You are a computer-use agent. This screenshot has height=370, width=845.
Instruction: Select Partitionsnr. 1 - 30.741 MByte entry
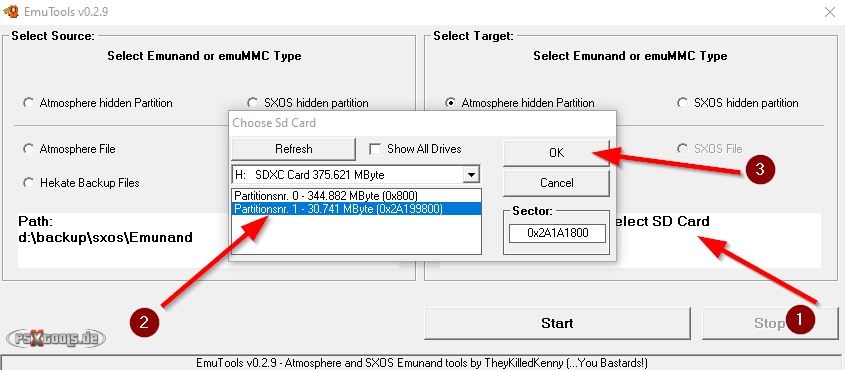pyautogui.click(x=356, y=208)
